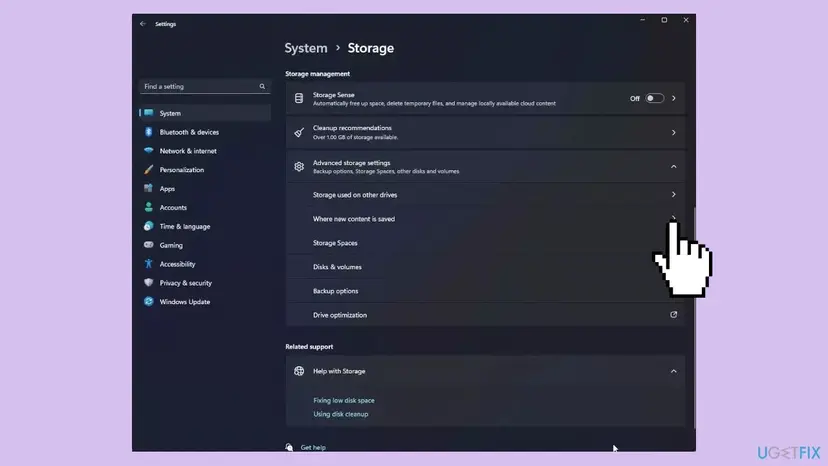Click the back arrow in Settings title bar
Image resolution: width=828 pixels, height=466 pixels.
click(x=143, y=24)
